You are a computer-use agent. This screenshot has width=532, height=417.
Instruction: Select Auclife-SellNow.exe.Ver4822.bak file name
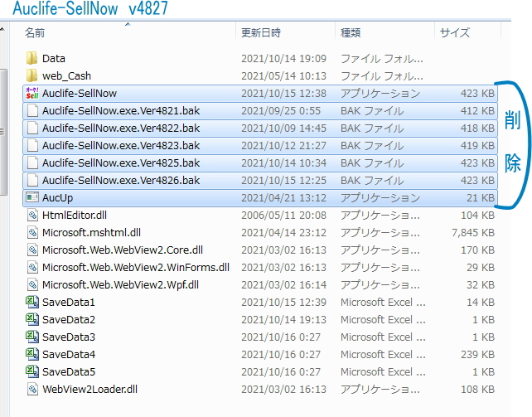pos(121,128)
